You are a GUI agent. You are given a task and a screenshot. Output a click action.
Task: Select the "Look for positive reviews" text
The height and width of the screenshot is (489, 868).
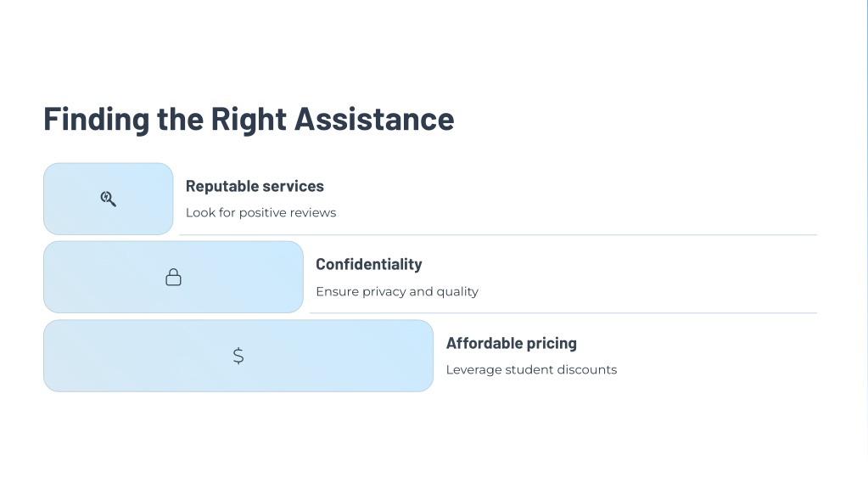(260, 212)
